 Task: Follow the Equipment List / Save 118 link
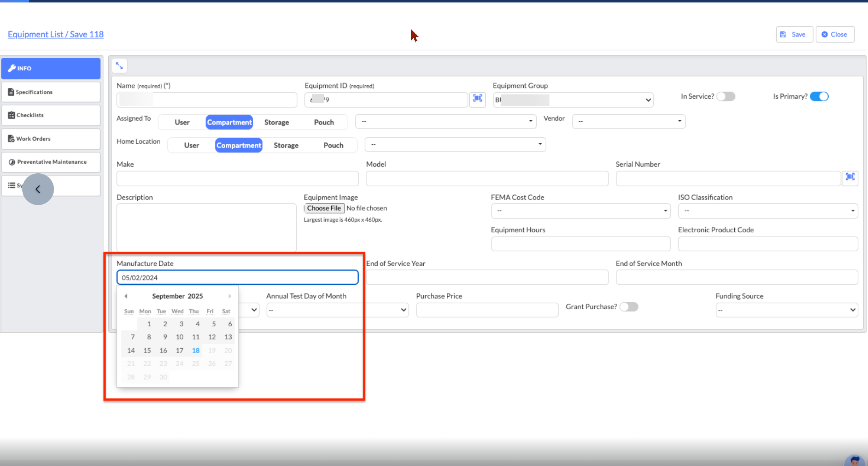point(56,35)
